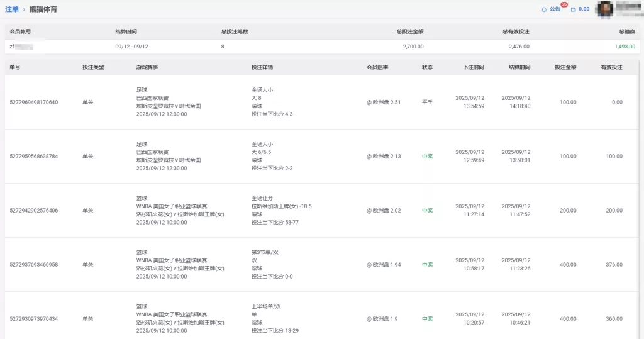Select order row 5272959568638784

[x=34, y=156]
